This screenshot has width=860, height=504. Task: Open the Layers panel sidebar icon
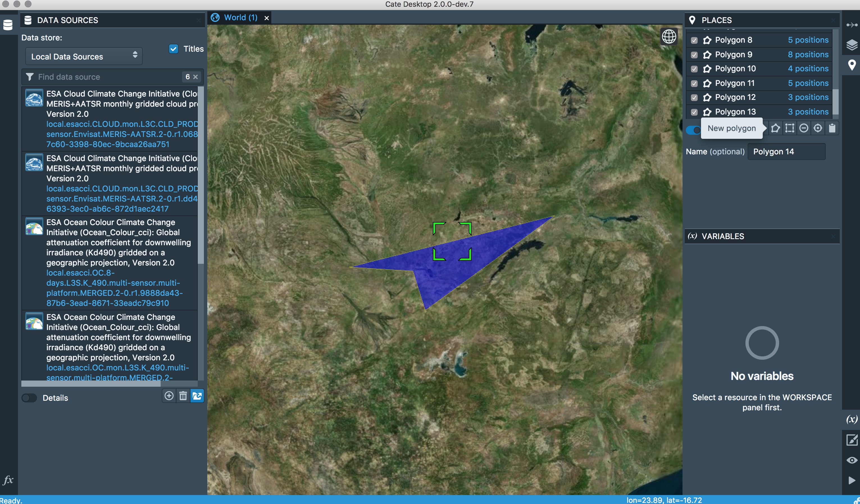click(852, 45)
